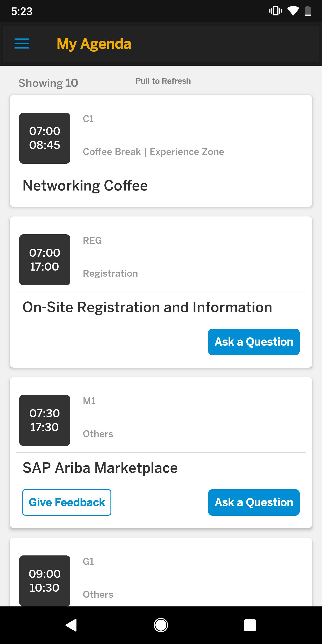The width and height of the screenshot is (322, 644).
Task: Tap the My Agenda header title
Action: coord(94,44)
